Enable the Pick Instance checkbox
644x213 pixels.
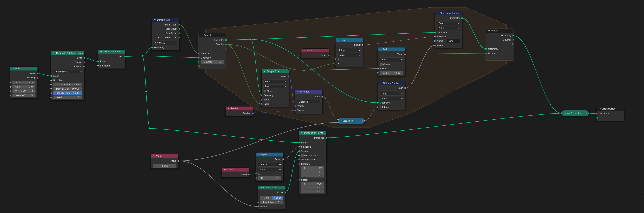[302, 156]
